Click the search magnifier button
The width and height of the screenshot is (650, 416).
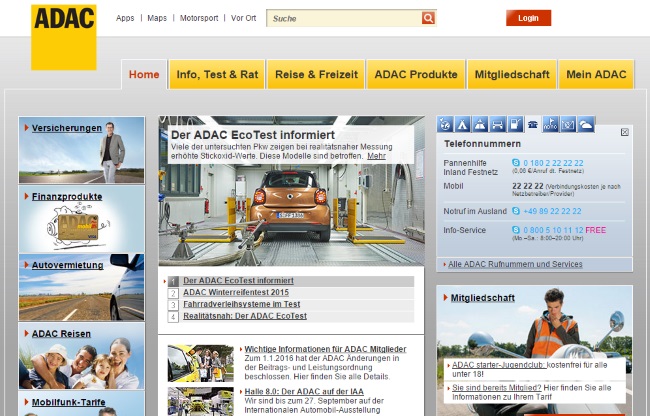click(428, 18)
